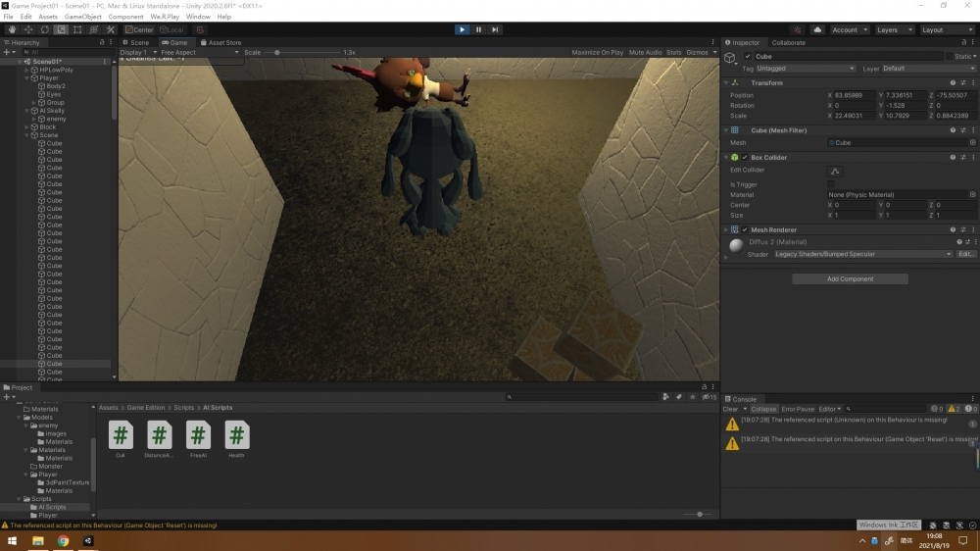This screenshot has height=551, width=980.
Task: Disable the Box Collider component
Action: (x=745, y=158)
